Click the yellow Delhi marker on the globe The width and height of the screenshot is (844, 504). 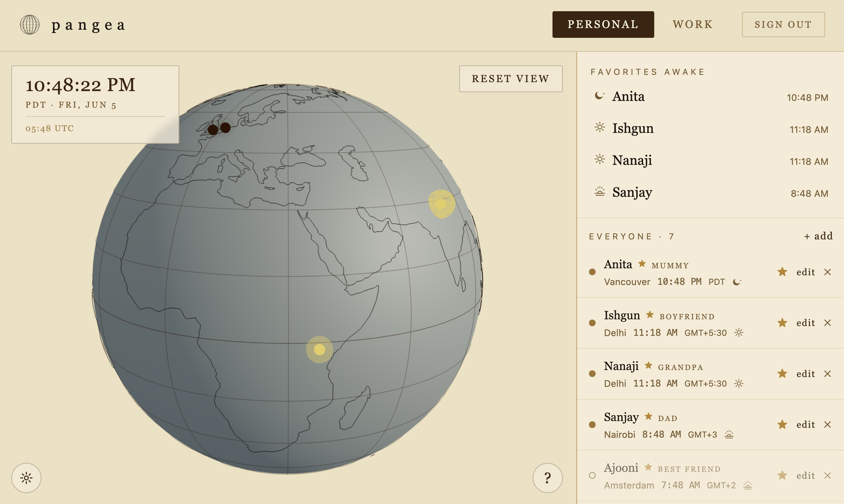[441, 204]
